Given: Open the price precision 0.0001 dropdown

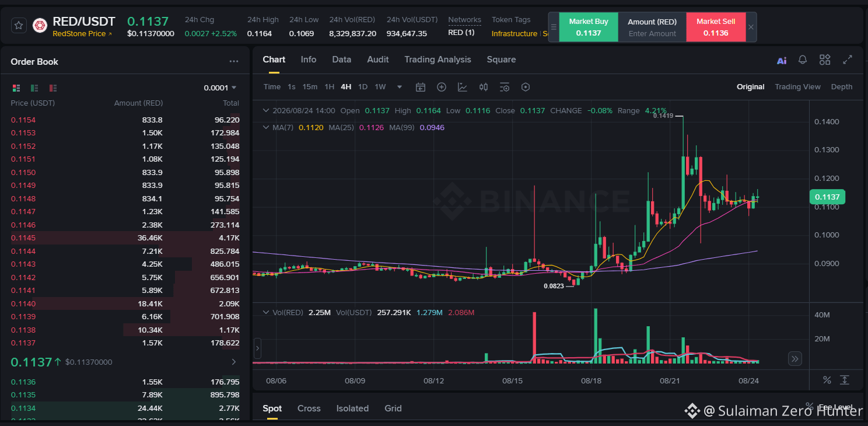Looking at the screenshot, I should pos(220,88).
